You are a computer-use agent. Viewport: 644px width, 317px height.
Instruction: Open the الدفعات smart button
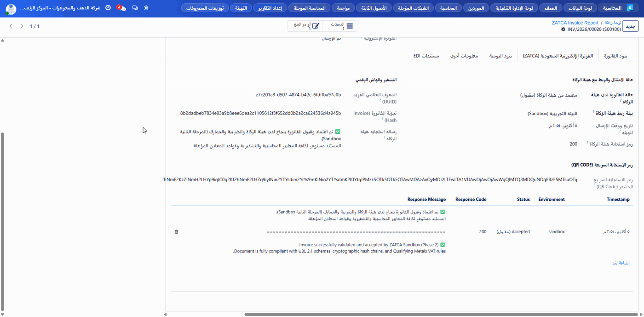click(340, 26)
